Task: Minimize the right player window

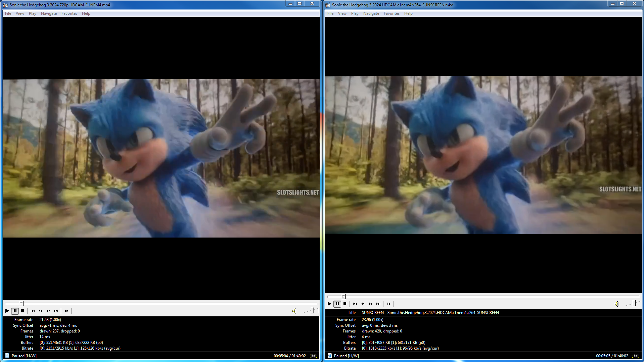Action: click(x=612, y=3)
